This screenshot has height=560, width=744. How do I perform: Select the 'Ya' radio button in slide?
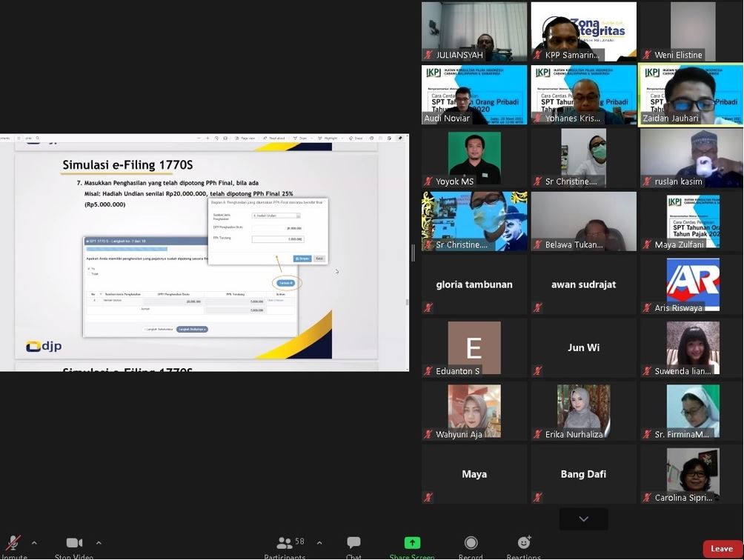coord(89,269)
